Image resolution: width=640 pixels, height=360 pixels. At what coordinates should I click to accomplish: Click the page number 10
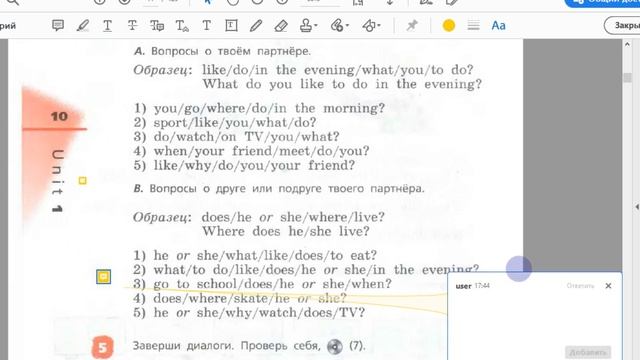[59, 116]
